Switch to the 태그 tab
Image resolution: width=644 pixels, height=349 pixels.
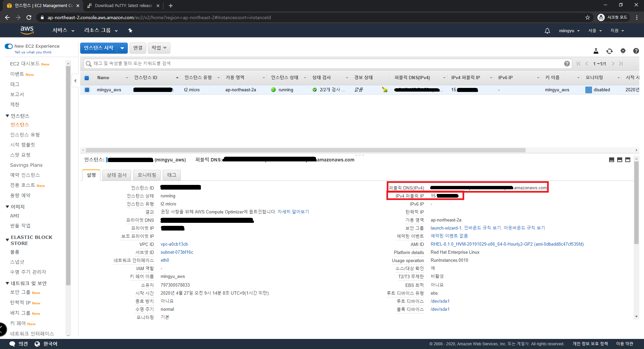172,175
